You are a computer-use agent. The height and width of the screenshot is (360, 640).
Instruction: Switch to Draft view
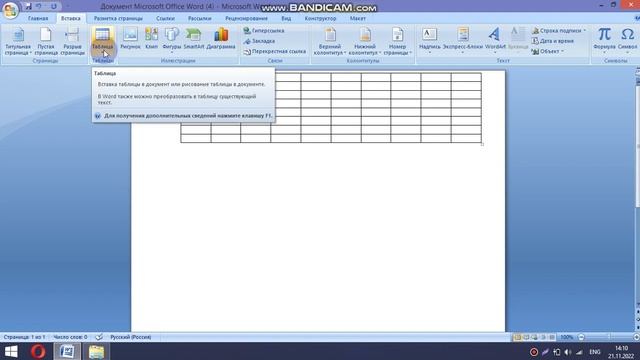tap(552, 337)
